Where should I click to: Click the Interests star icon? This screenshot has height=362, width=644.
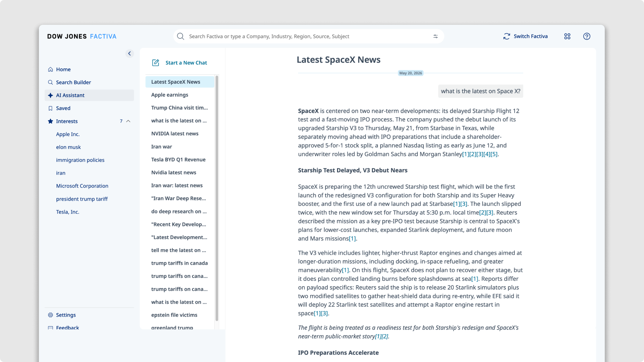50,121
